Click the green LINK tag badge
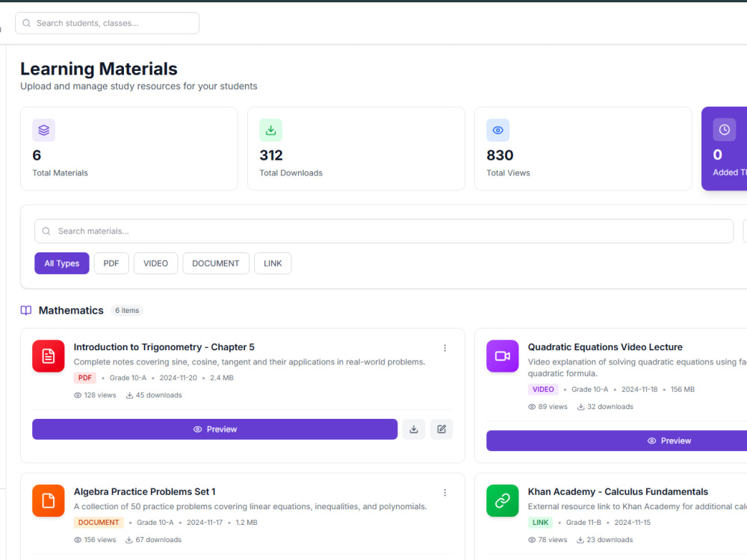The height and width of the screenshot is (560, 747). point(540,523)
